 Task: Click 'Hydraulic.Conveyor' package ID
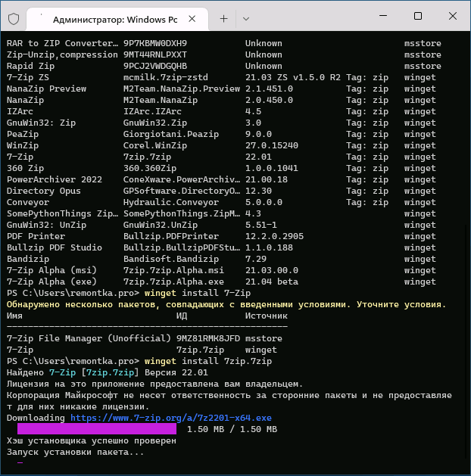pyautogui.click(x=171, y=202)
